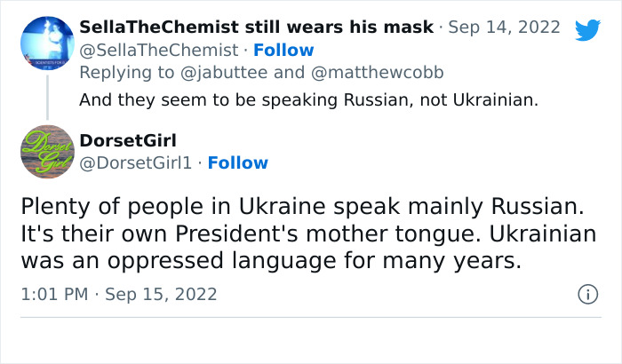Click the Twitter bird logo
Viewport: 622px width, 364px height.
click(587, 29)
